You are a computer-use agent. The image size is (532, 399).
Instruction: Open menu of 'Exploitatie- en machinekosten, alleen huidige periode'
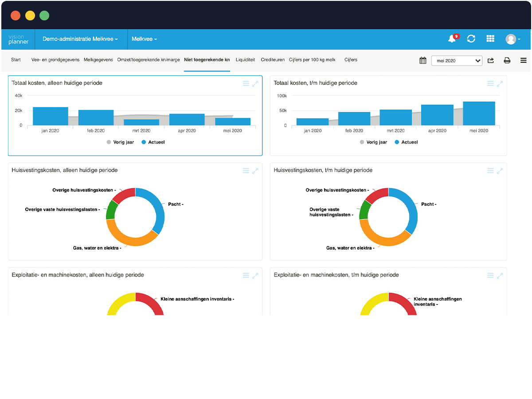pos(246,275)
